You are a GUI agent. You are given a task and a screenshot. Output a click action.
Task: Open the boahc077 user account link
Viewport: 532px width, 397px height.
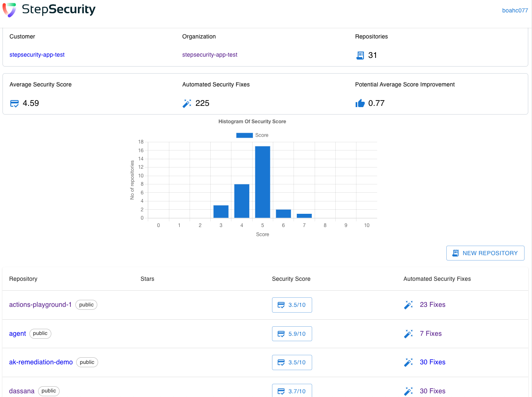pos(515,10)
